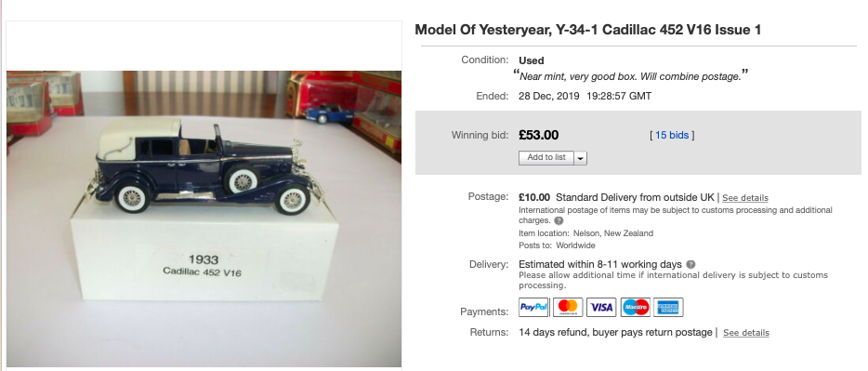Open the 15 bids link
This screenshot has width=868, height=371.
(x=672, y=135)
